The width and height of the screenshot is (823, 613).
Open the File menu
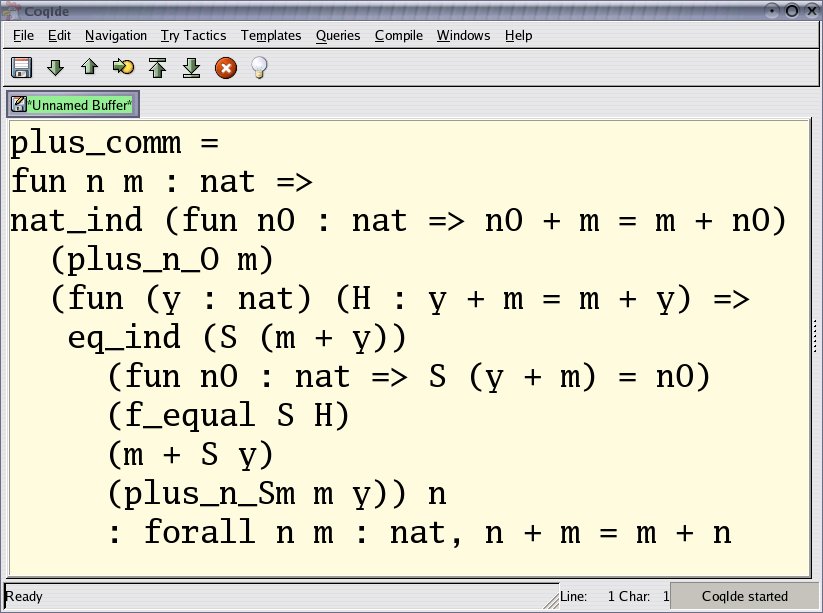23,35
